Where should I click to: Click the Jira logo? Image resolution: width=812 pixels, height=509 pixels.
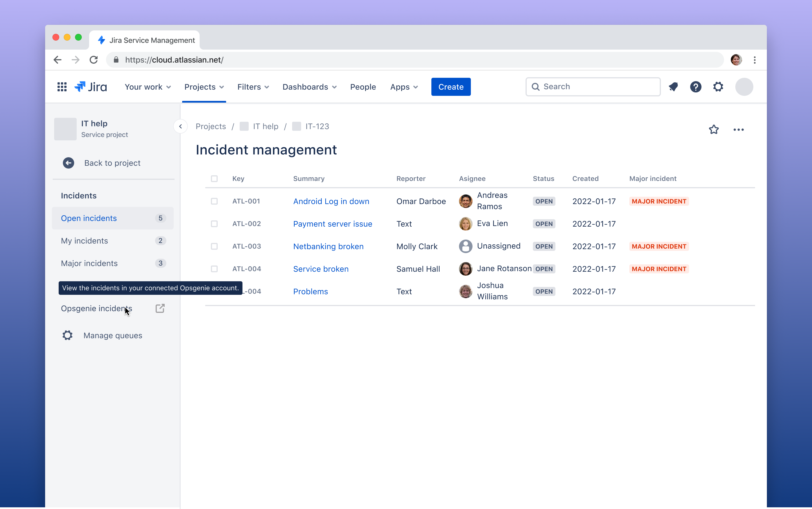click(90, 87)
